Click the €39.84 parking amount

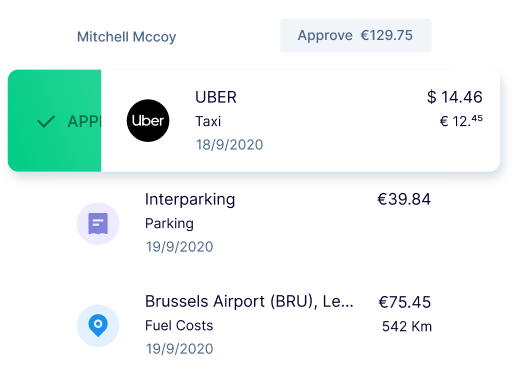click(404, 199)
